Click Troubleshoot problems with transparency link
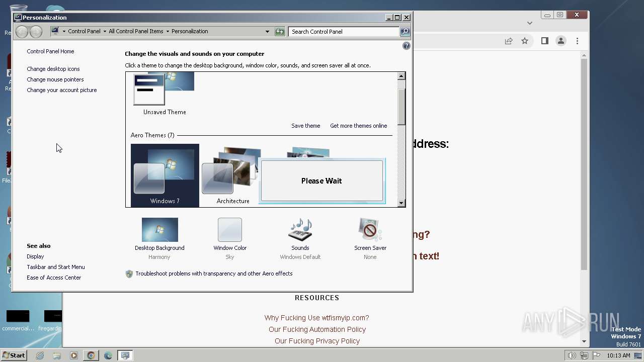 coord(214,274)
